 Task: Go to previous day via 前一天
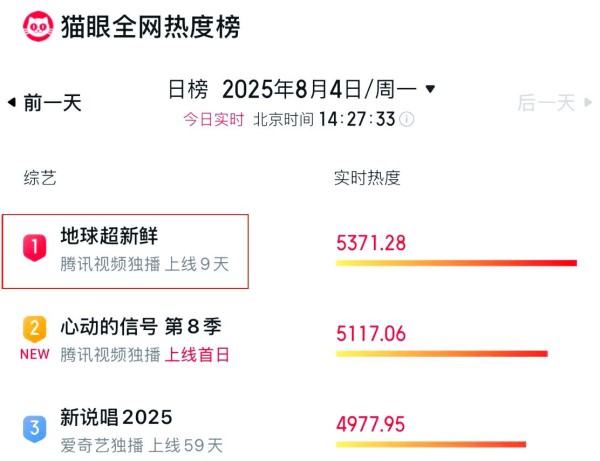click(x=52, y=102)
